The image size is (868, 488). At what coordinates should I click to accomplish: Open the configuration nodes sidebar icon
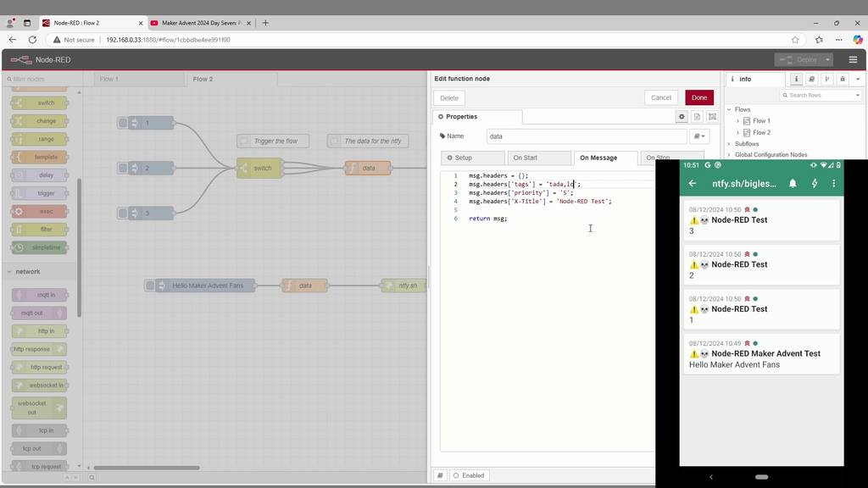click(827, 79)
